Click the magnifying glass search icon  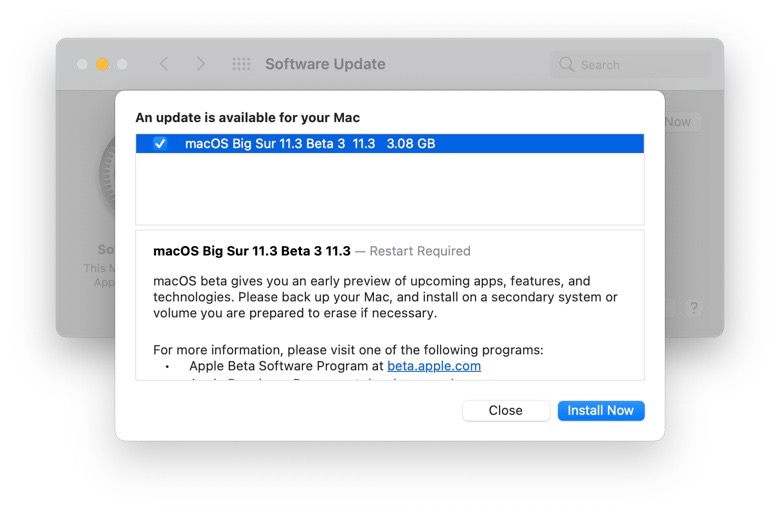point(567,65)
